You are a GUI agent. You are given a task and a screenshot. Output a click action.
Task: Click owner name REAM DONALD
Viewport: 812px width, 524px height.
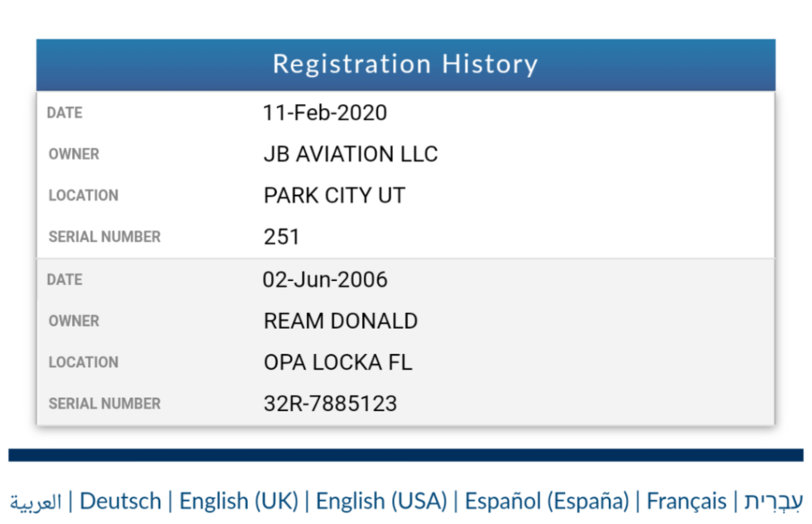click(x=341, y=321)
